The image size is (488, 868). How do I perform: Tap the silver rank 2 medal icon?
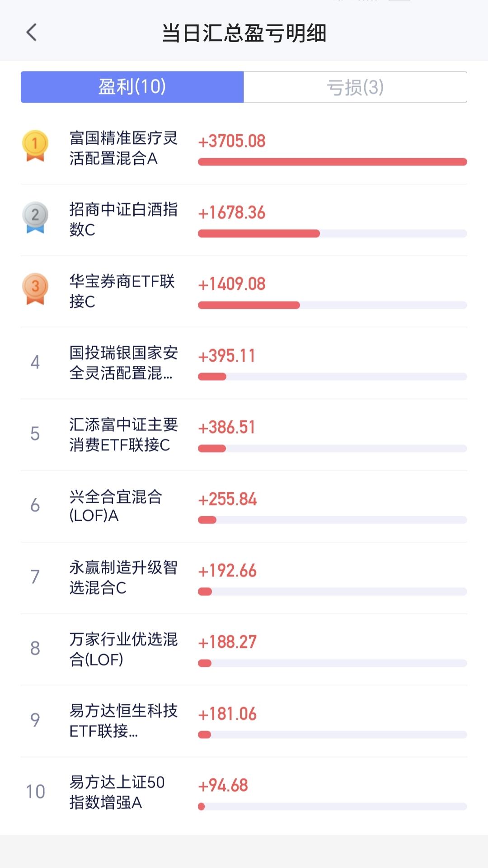(35, 217)
